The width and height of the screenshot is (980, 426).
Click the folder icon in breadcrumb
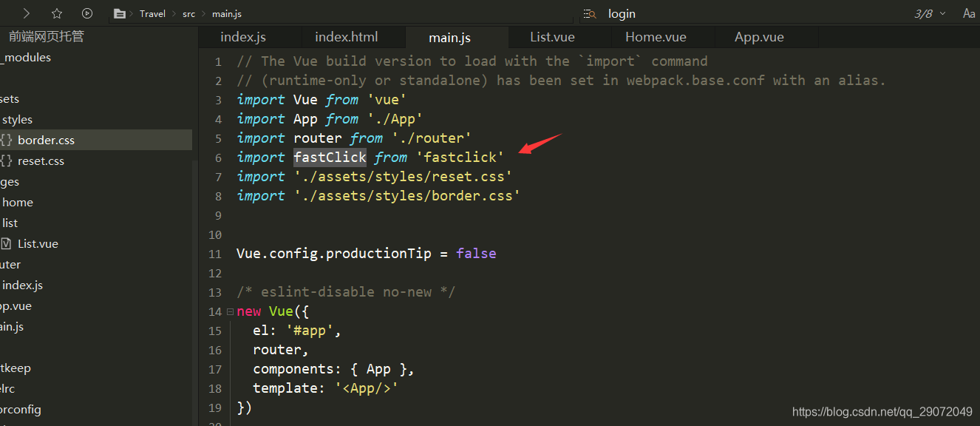tap(119, 13)
